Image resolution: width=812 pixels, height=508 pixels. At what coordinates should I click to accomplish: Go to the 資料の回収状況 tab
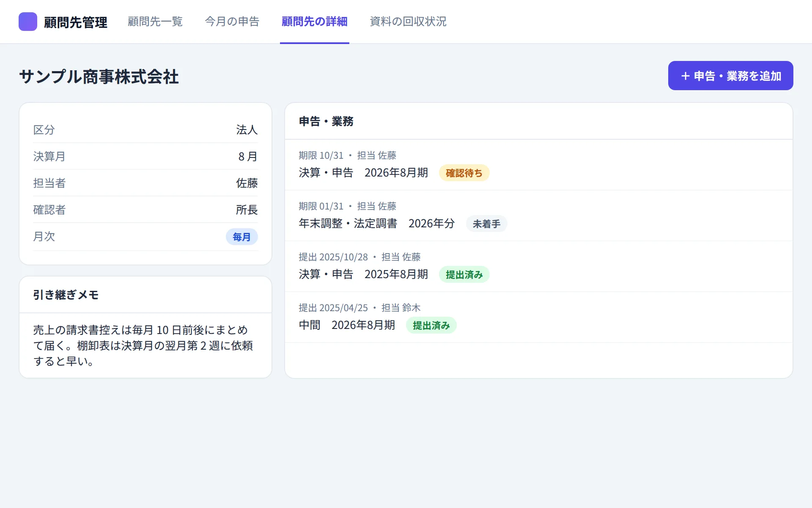coord(408,22)
